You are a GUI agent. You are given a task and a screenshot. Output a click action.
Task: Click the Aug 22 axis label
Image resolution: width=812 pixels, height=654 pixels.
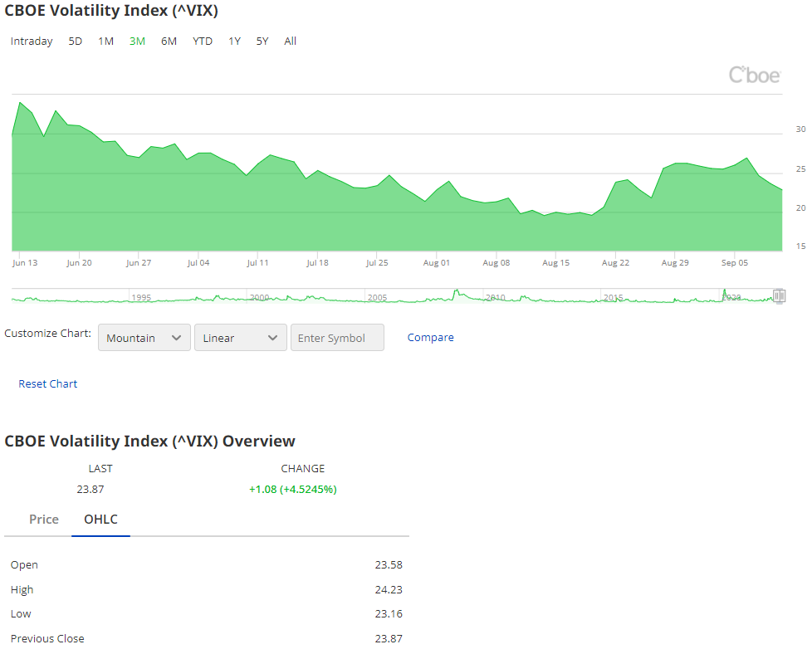tap(616, 263)
